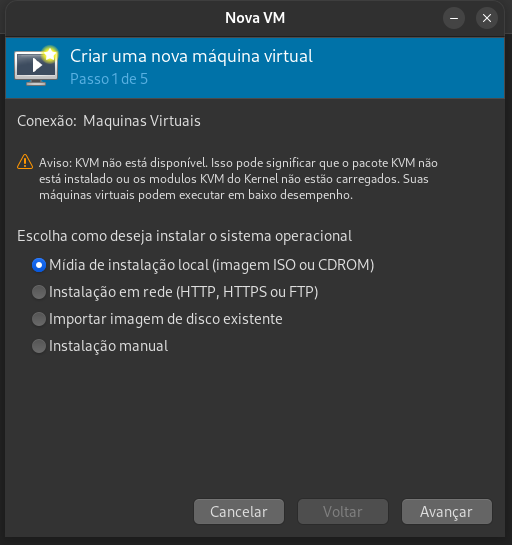Click the Maquinas Virtuais connection name

142,121
